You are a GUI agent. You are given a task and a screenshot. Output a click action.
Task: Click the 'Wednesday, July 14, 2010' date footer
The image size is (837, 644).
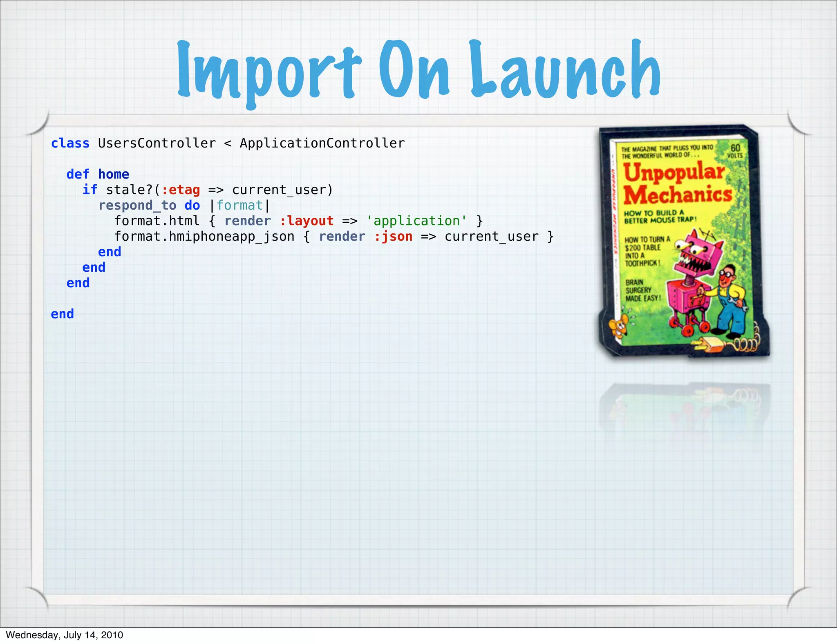(65, 635)
